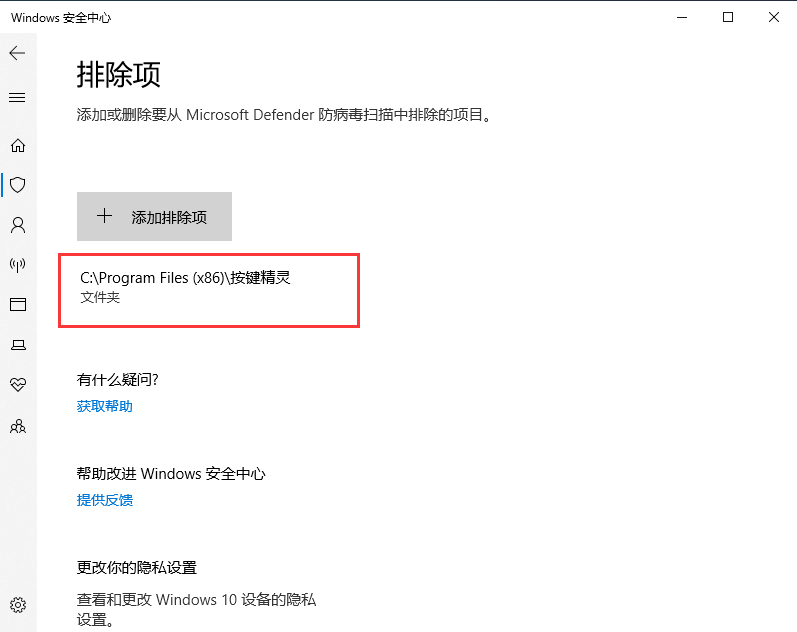Open Settings gear icon in sidebar
The image size is (797, 632).
[x=18, y=605]
